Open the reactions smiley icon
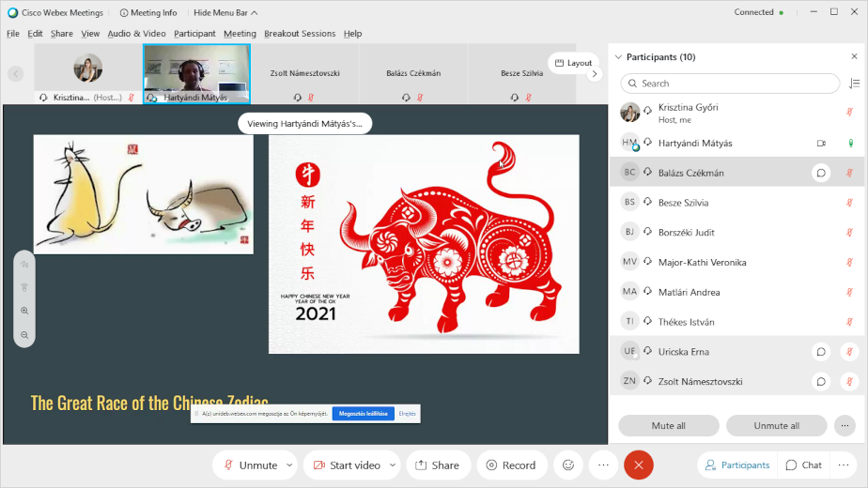The width and height of the screenshot is (868, 488). point(568,465)
